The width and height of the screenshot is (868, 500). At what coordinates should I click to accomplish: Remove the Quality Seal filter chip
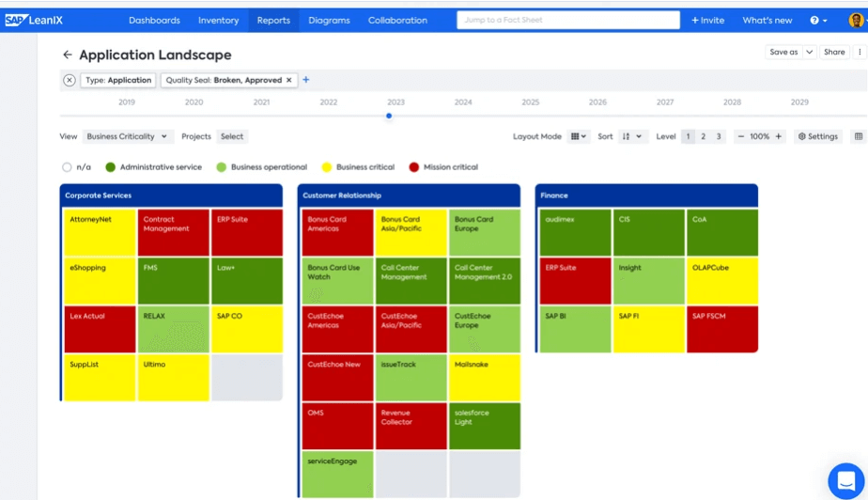pyautogui.click(x=289, y=81)
